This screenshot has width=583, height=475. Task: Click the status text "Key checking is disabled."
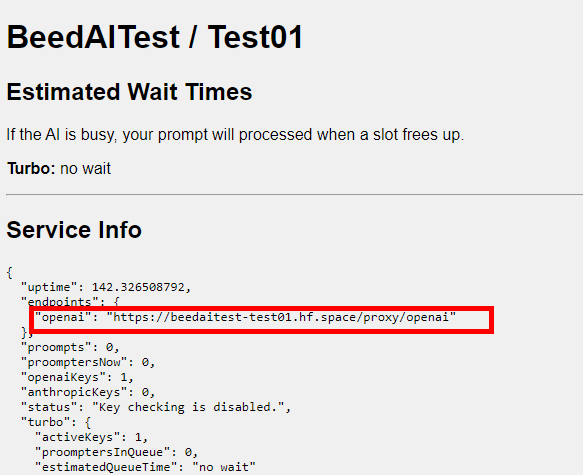pyautogui.click(x=188, y=407)
